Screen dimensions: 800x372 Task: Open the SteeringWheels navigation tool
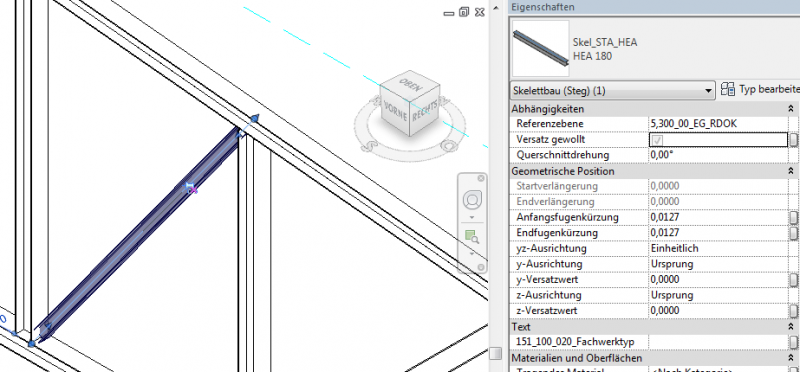[472, 200]
